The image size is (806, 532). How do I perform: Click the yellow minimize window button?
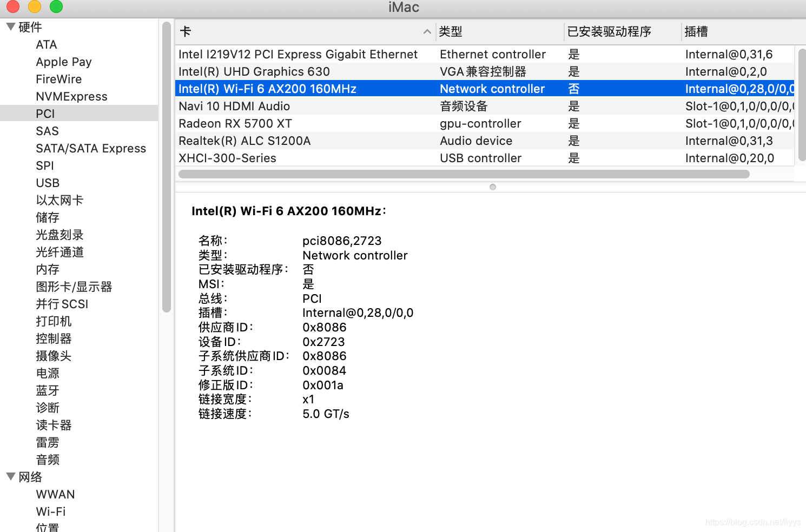click(x=35, y=6)
